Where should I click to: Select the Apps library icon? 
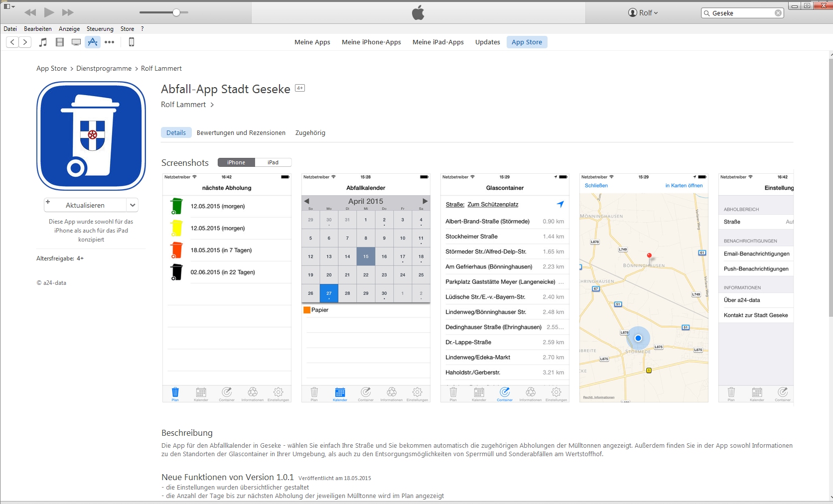click(x=93, y=42)
